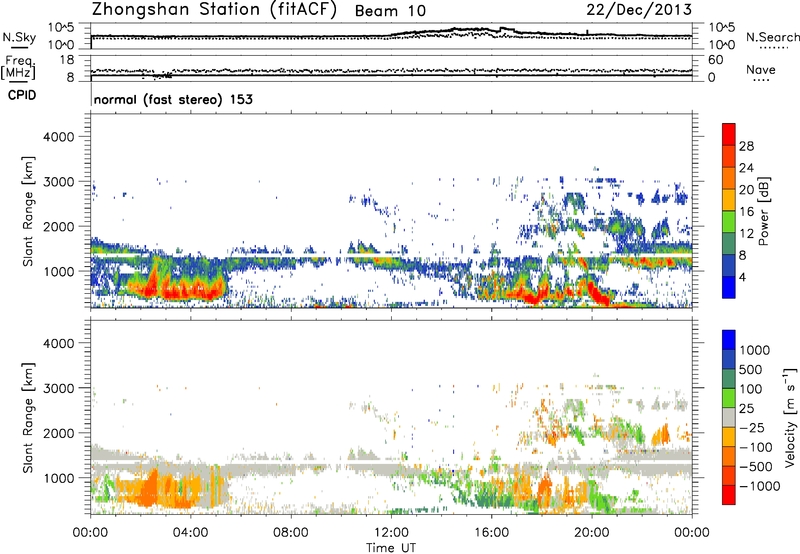The height and width of the screenshot is (554, 800).
Task: Click the red top segment of power colorbar
Action: 729,134
